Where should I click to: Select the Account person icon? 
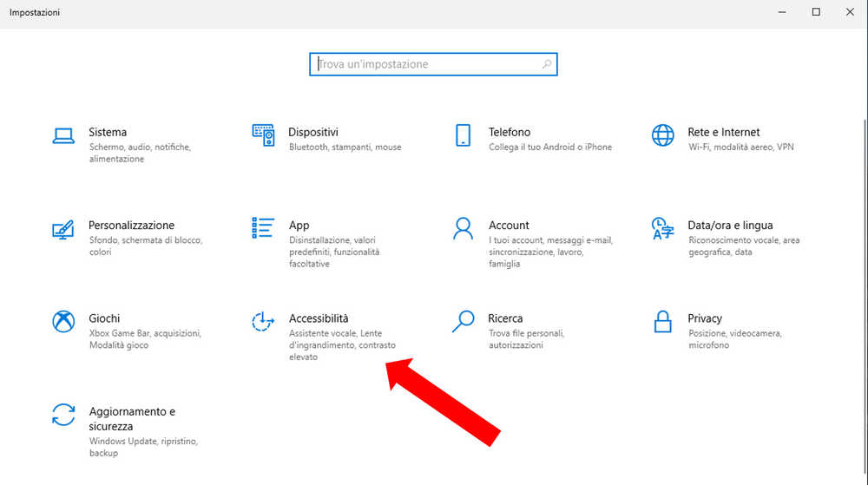point(463,228)
